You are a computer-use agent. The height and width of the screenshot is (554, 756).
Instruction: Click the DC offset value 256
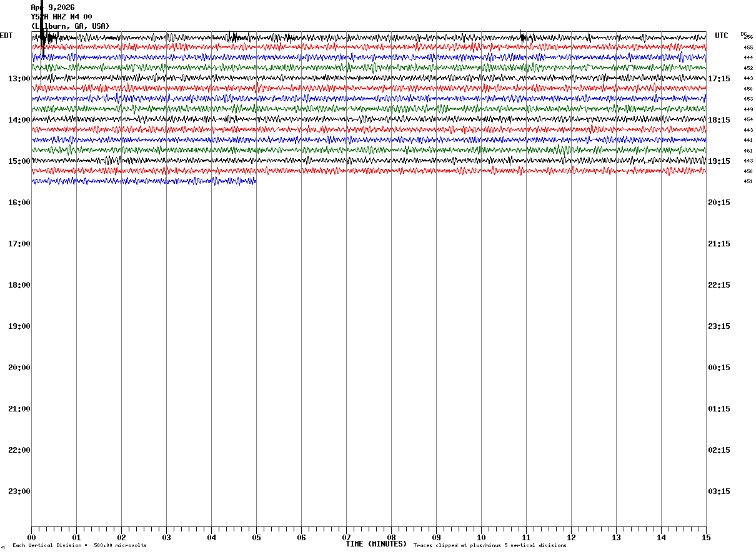pos(748,38)
